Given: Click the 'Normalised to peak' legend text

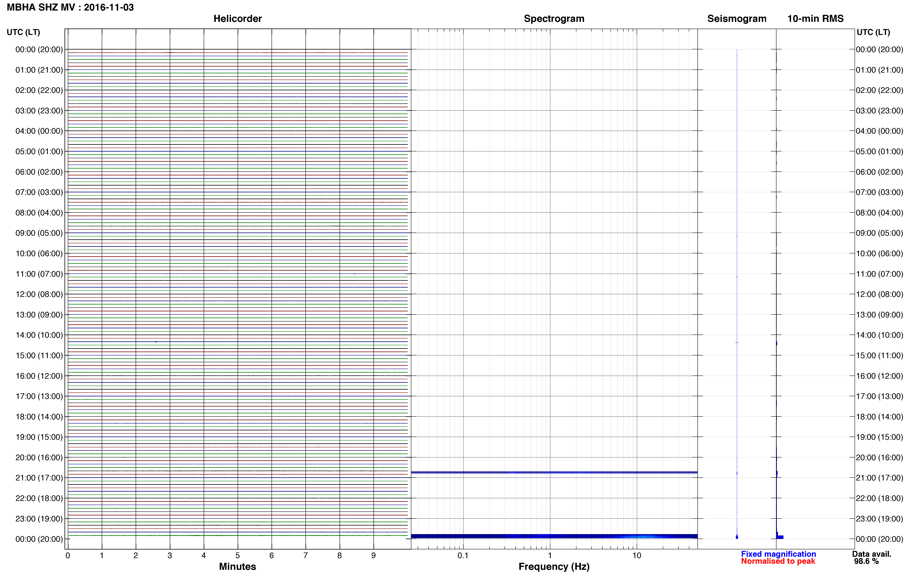Looking at the screenshot, I should tap(778, 561).
